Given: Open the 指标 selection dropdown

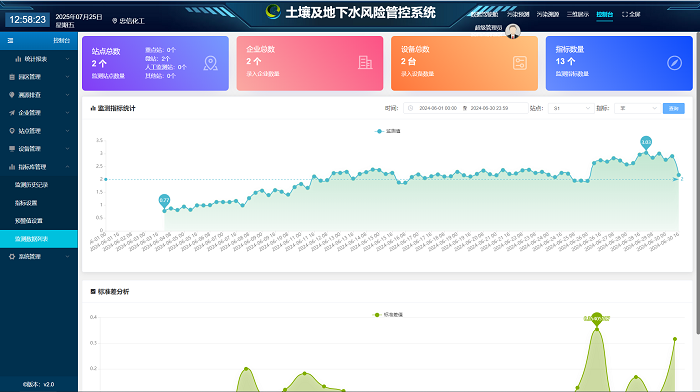Looking at the screenshot, I should (637, 108).
